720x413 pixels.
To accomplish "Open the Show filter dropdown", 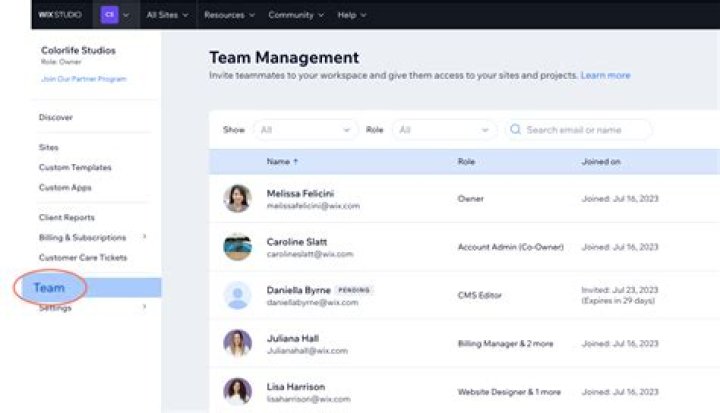I will tap(305, 130).
